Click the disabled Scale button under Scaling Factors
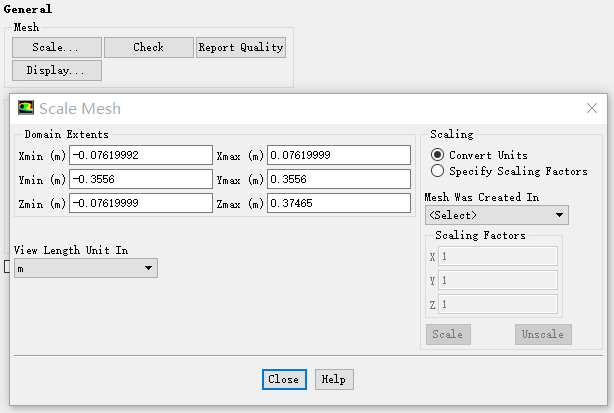The height and width of the screenshot is (413, 614). point(448,334)
